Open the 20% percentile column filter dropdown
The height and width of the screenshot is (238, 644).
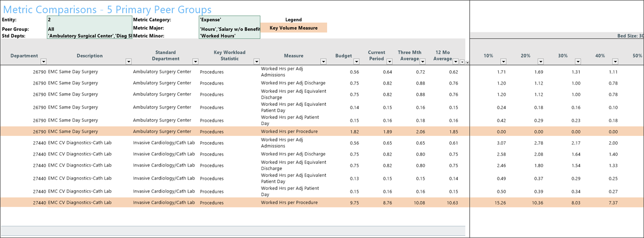pyautogui.click(x=540, y=61)
